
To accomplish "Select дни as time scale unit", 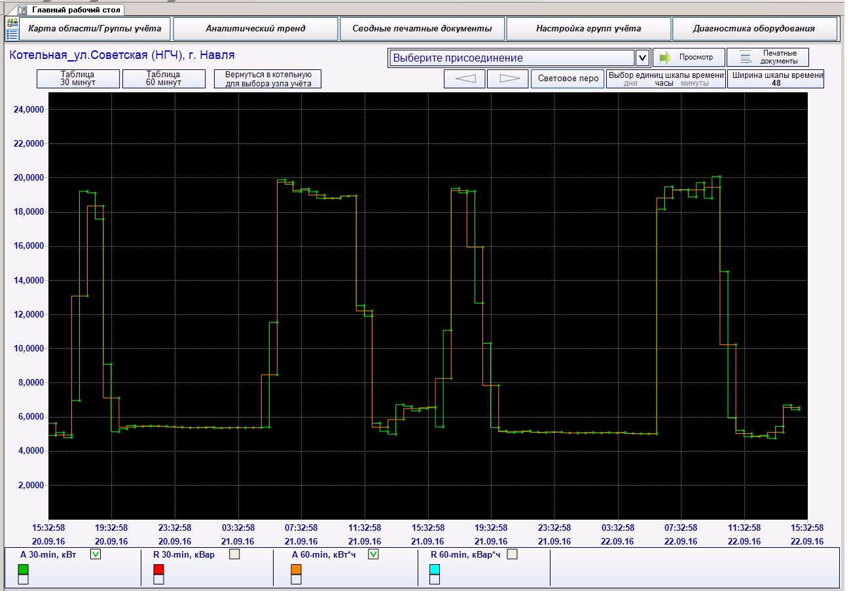I will tap(630, 84).
